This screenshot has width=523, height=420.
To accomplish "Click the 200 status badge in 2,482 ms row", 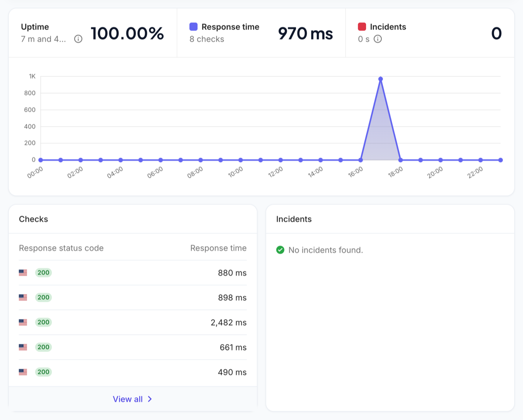I will click(x=43, y=322).
